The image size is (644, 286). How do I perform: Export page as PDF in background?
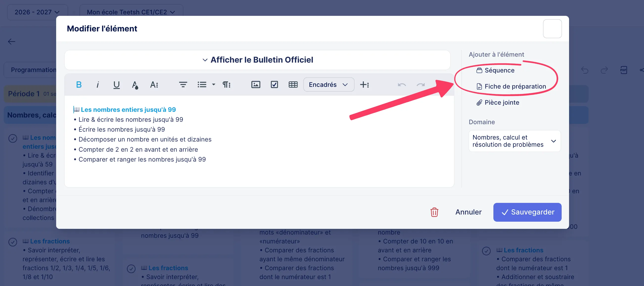click(623, 70)
